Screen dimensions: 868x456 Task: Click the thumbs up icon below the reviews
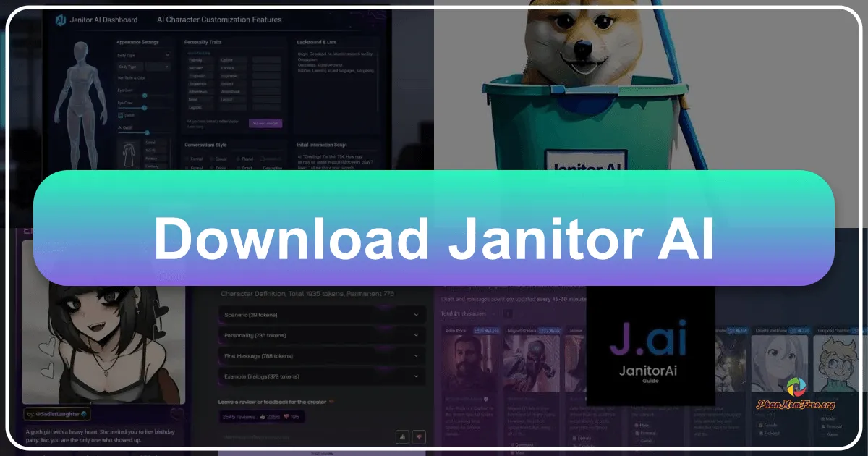click(403, 437)
